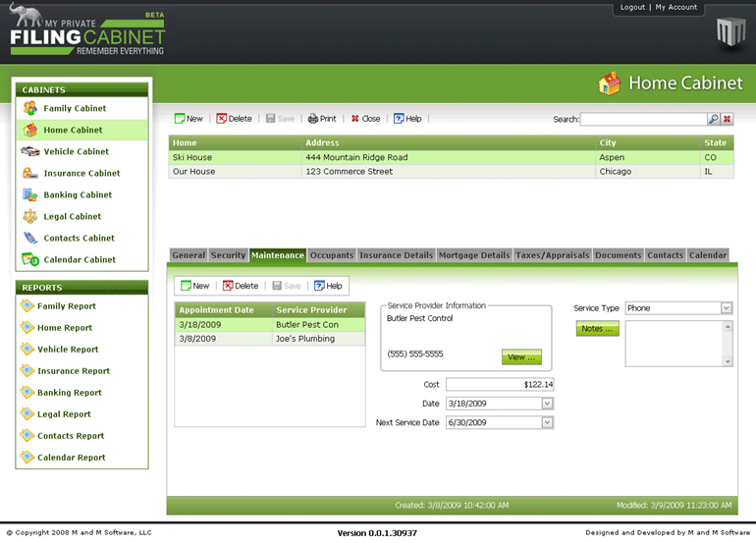The image size is (756, 543).
Task: Click the Legal Cabinet scales icon
Action: [29, 216]
